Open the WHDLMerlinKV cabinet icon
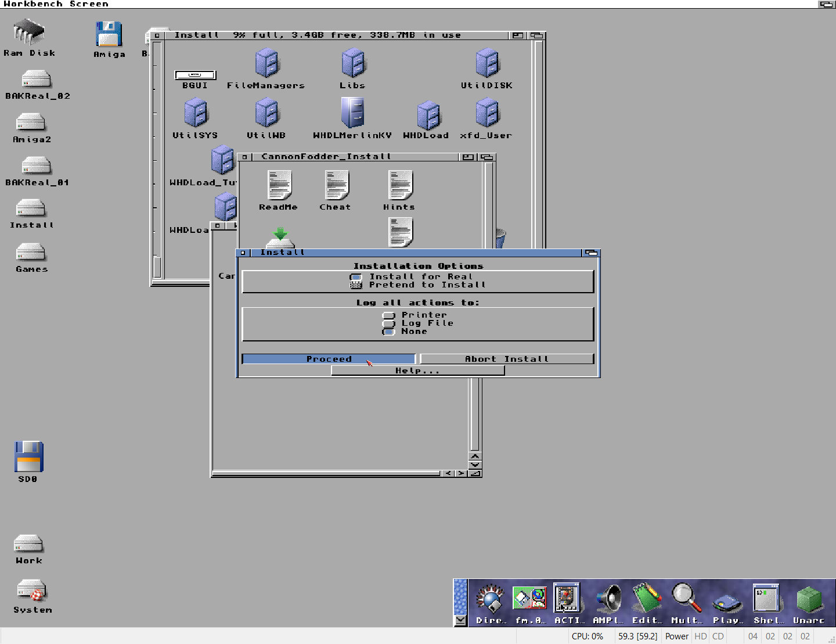Image resolution: width=836 pixels, height=644 pixels. tap(353, 112)
